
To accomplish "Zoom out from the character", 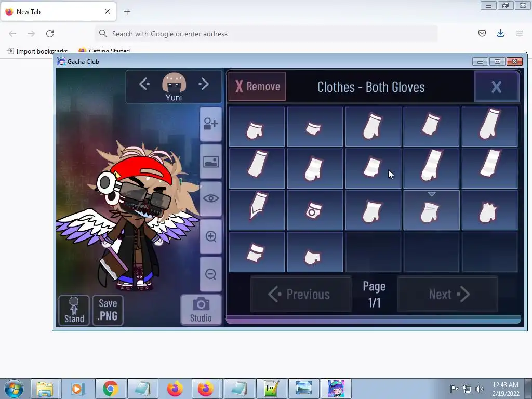I will click(x=211, y=274).
